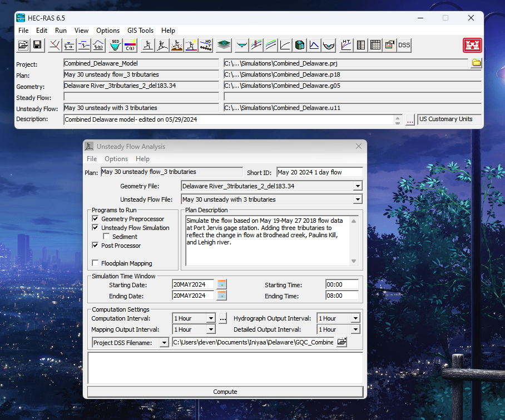Open the Starting Date calendar picker icon
The image size is (505, 420).
click(221, 284)
